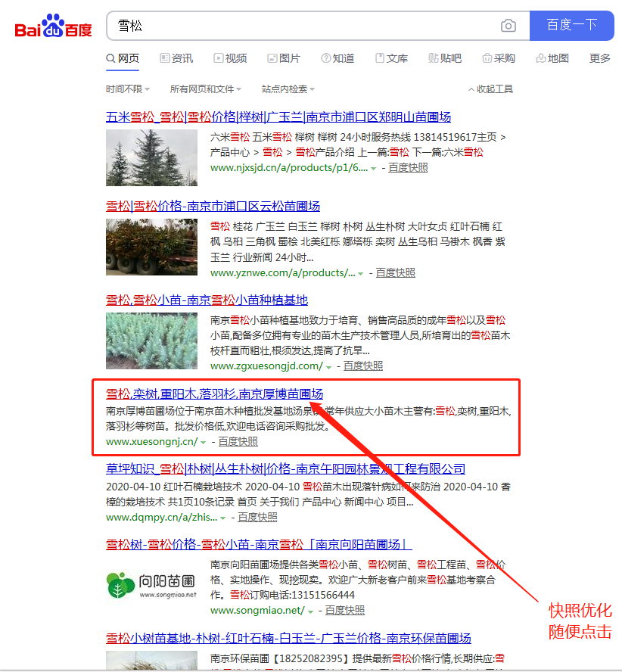Expand arrow next to www.dqmpy.cn URL
Screen dimensions: 622x672
[x=223, y=518]
